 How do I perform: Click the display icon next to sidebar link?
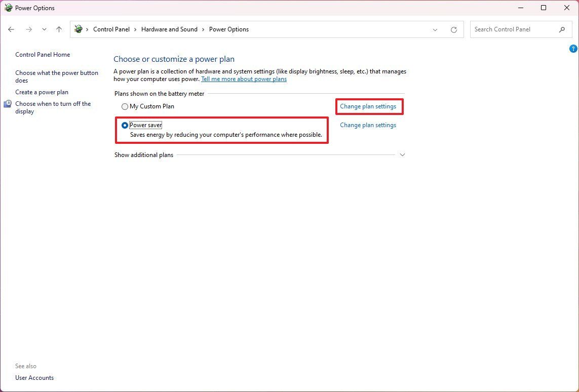click(x=8, y=103)
